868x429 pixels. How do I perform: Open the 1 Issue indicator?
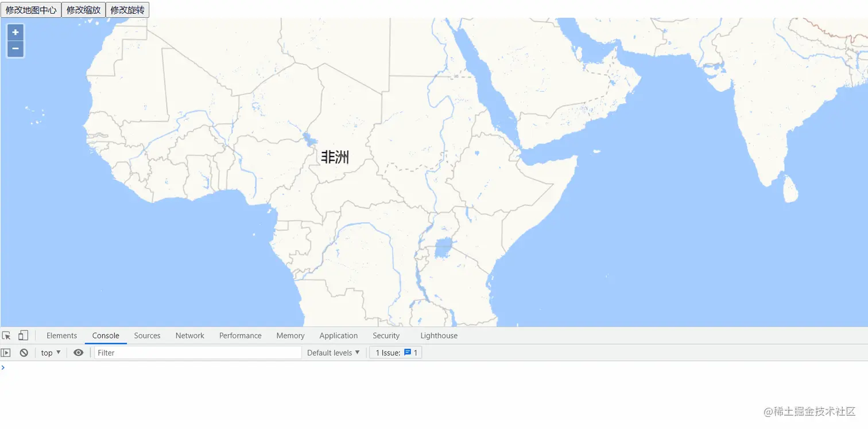point(396,353)
